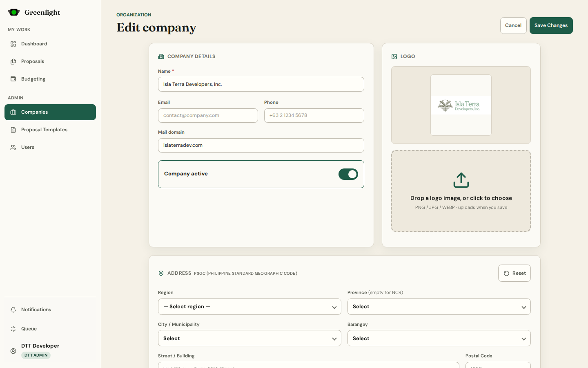Viewport: 588px width, 368px height.
Task: Click the Logo section image icon
Action: (x=394, y=56)
